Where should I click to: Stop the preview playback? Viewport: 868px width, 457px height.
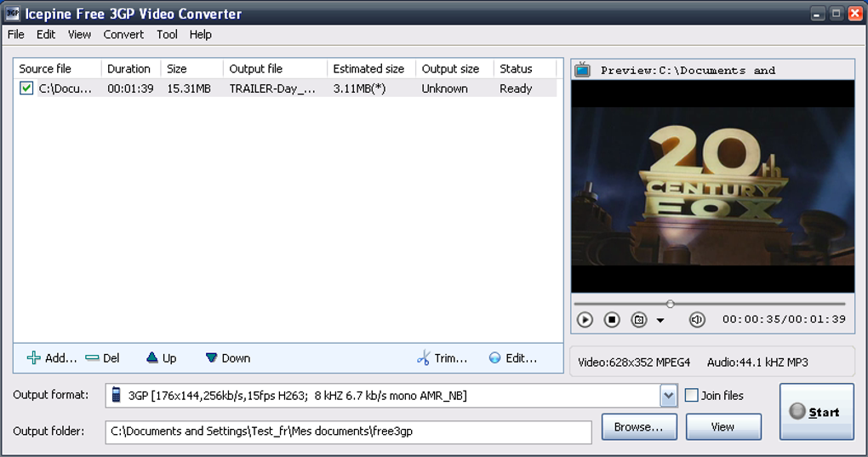612,320
